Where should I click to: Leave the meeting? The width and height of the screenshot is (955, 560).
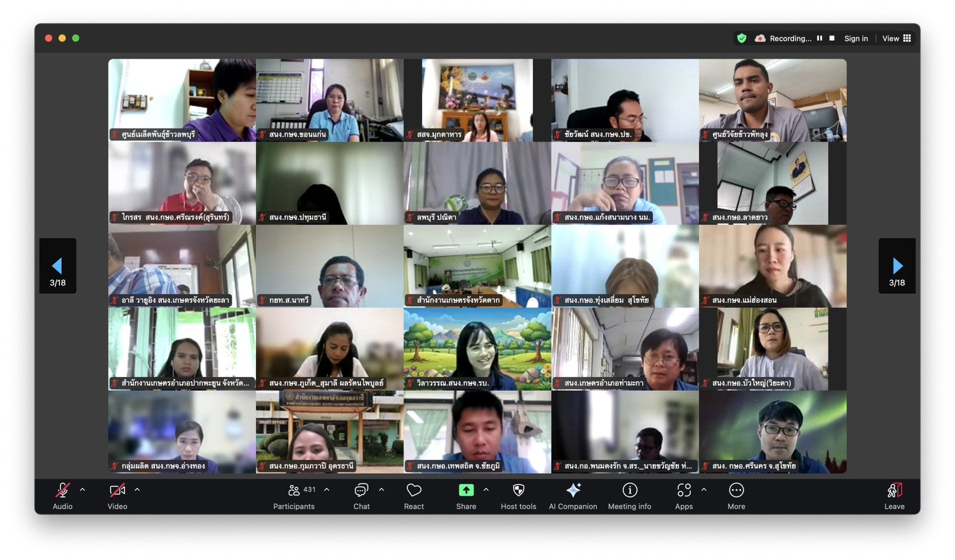[x=894, y=495]
